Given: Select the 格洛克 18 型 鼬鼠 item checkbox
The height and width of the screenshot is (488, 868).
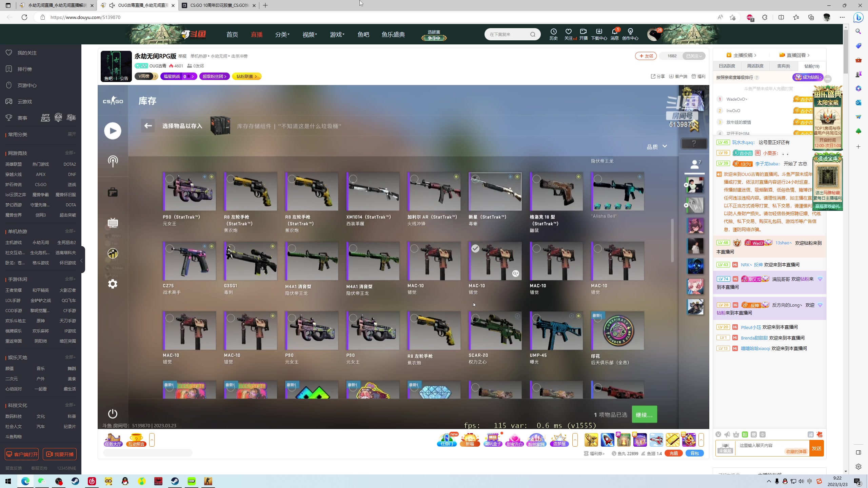Looking at the screenshot, I should coord(536,179).
